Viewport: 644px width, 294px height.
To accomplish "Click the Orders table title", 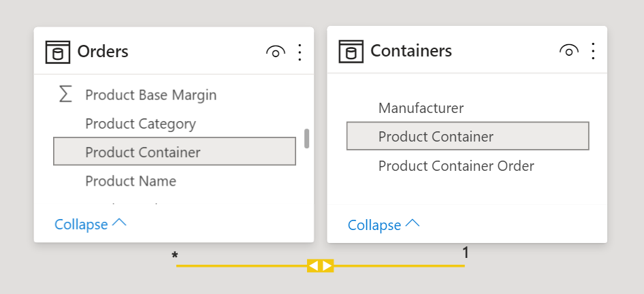I will point(103,52).
